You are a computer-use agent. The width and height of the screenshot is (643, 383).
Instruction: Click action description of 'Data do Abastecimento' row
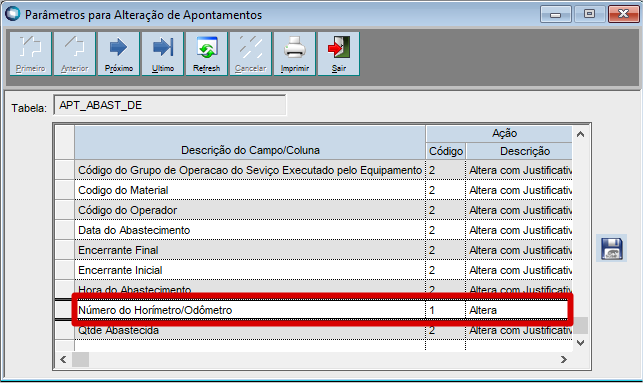(520, 230)
